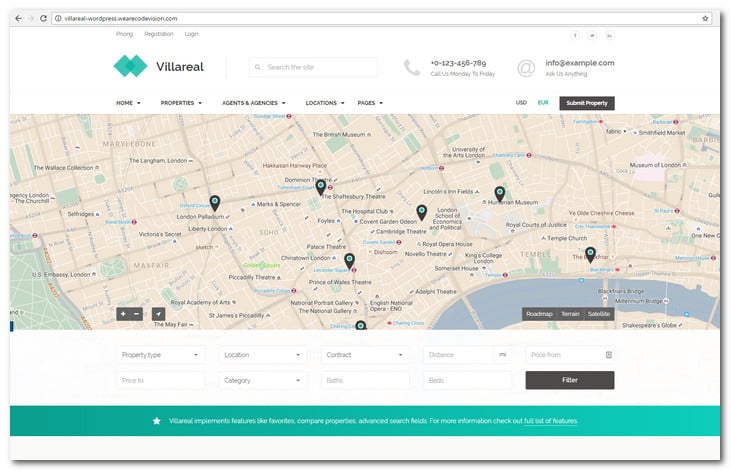Open the Agents & Agencies menu
731x471 pixels.
point(253,103)
